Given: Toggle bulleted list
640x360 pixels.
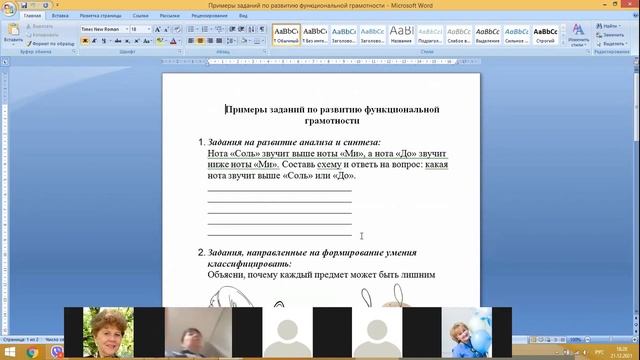Looking at the screenshot, I should pos(191,29).
